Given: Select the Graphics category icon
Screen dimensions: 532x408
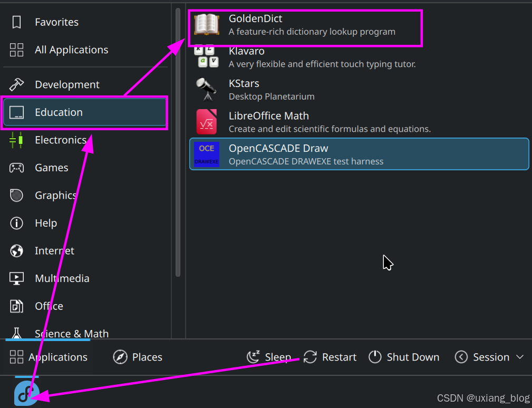Looking at the screenshot, I should point(16,196).
